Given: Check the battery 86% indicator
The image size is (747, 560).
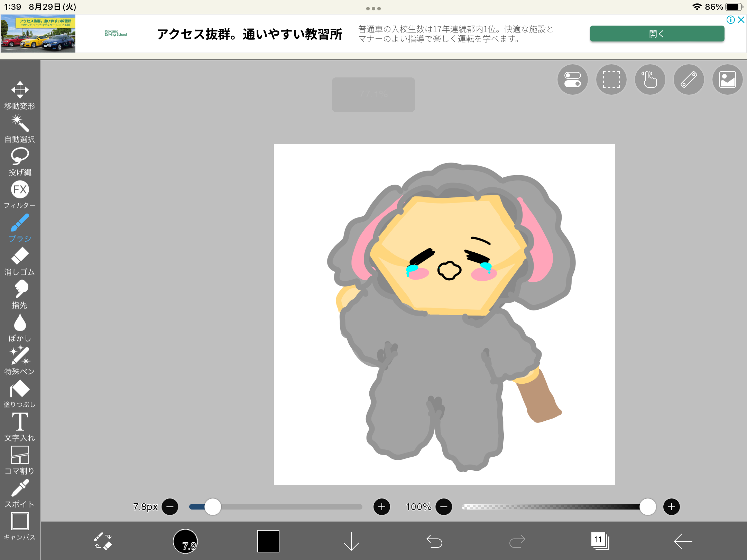Looking at the screenshot, I should (x=724, y=7).
